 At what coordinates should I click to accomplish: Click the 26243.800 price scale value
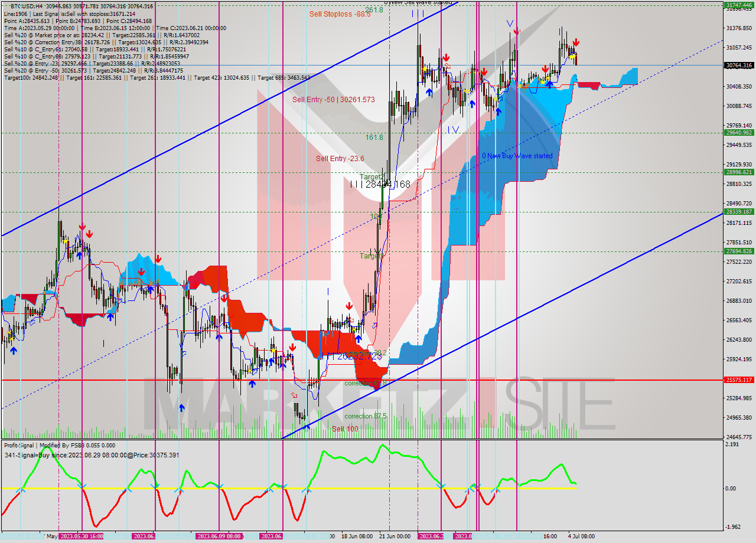[738, 339]
